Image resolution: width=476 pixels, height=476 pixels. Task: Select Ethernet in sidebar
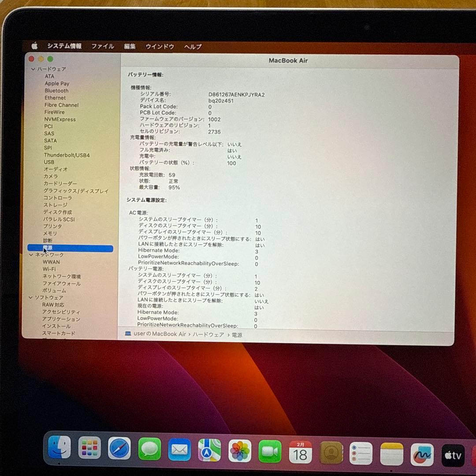click(55, 98)
